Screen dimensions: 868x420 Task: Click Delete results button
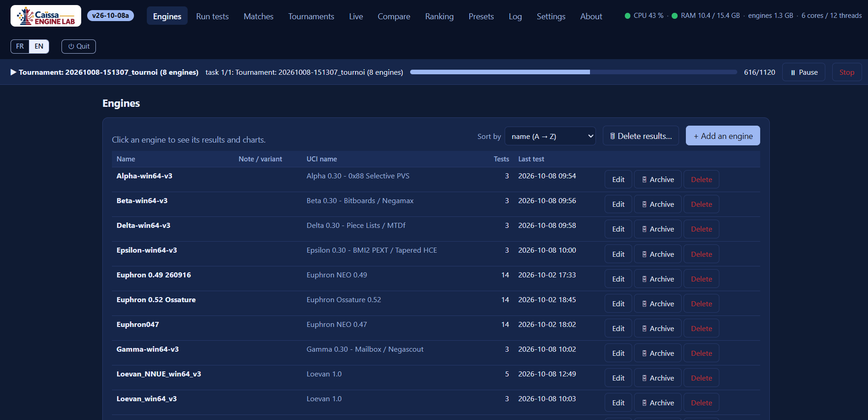tap(641, 136)
